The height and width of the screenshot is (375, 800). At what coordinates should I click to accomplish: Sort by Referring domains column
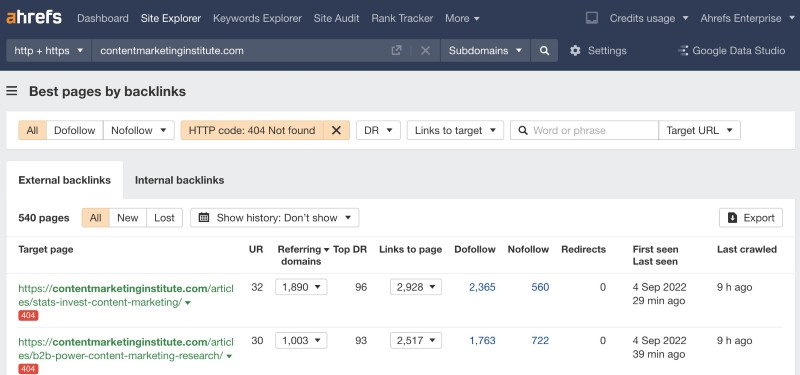pos(303,255)
